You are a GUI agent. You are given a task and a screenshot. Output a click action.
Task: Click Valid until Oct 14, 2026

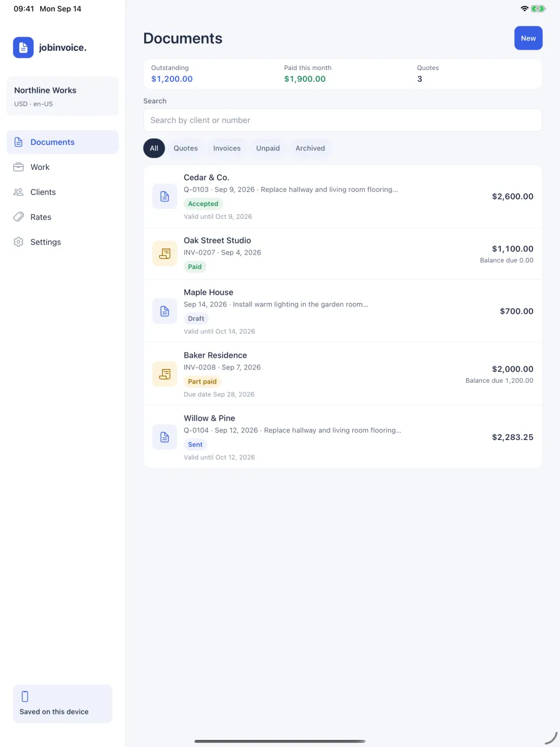click(x=219, y=331)
